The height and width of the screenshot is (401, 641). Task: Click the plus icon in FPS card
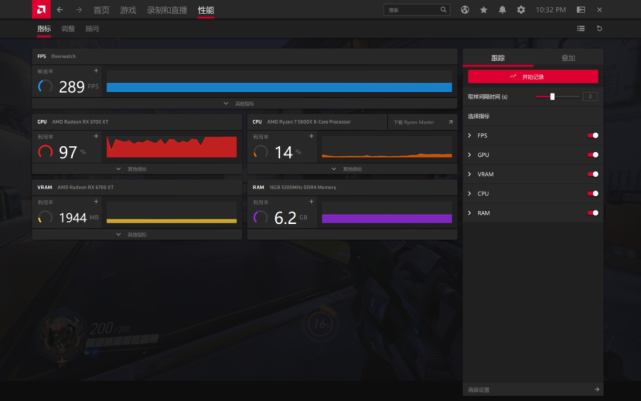(x=96, y=71)
